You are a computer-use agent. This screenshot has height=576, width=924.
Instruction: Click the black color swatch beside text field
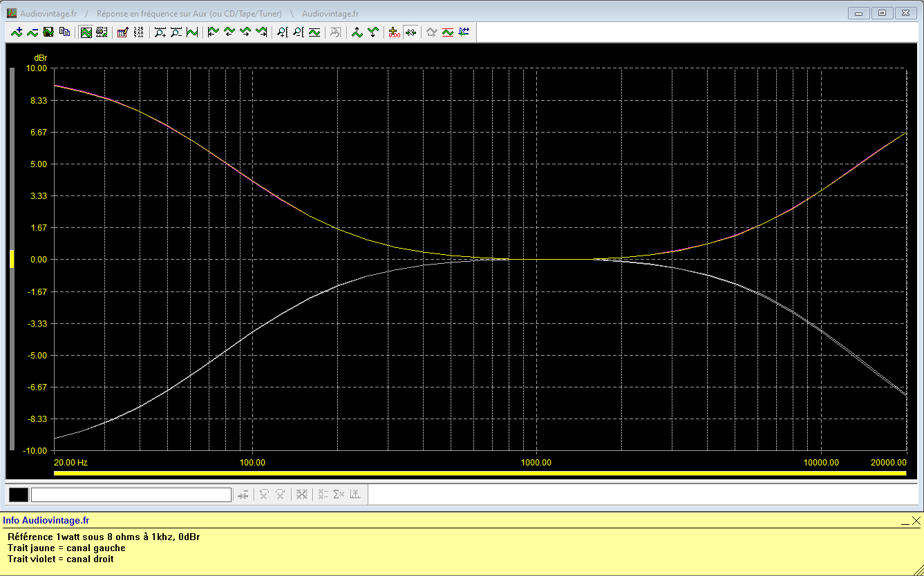[x=19, y=495]
